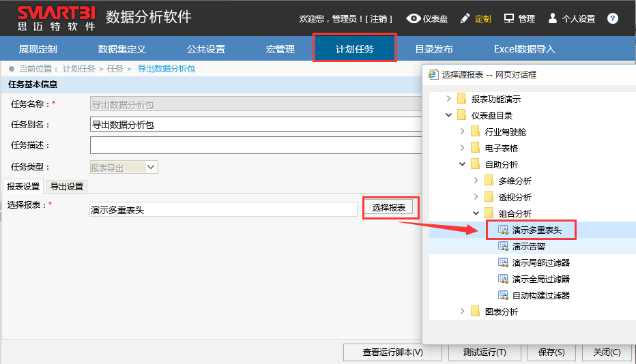Select 演示告警 in the report tree
636x364 pixels.
tap(528, 247)
